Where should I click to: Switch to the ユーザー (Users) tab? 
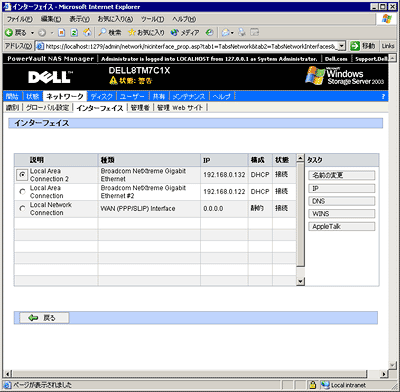coord(132,96)
